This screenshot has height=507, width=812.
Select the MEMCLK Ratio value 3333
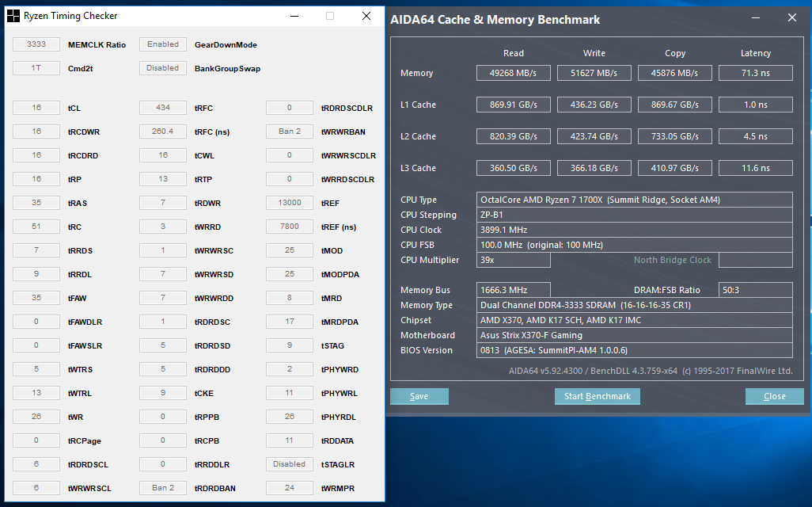36,44
